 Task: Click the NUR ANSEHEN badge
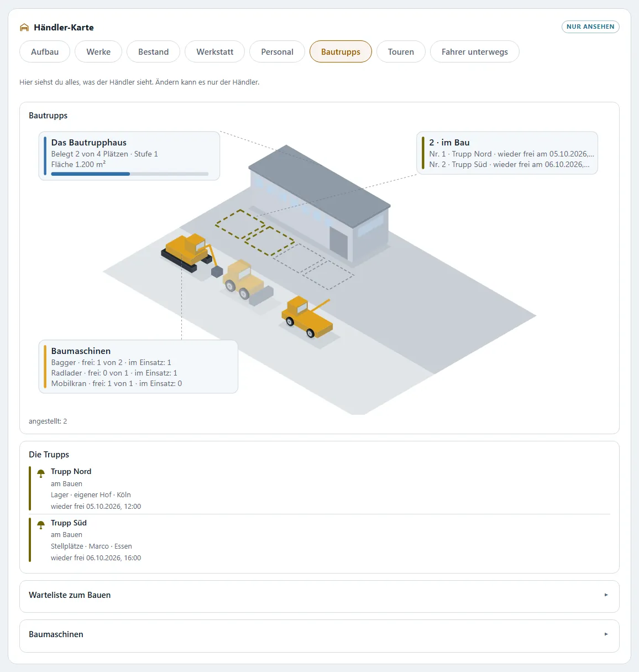[590, 27]
